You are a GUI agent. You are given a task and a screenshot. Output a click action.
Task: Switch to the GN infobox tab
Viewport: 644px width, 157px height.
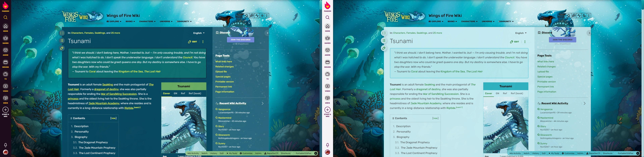tap(175, 93)
